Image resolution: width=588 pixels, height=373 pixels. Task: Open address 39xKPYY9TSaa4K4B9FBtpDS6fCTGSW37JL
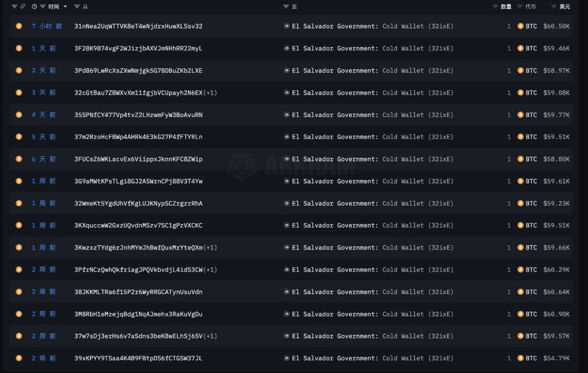click(138, 358)
